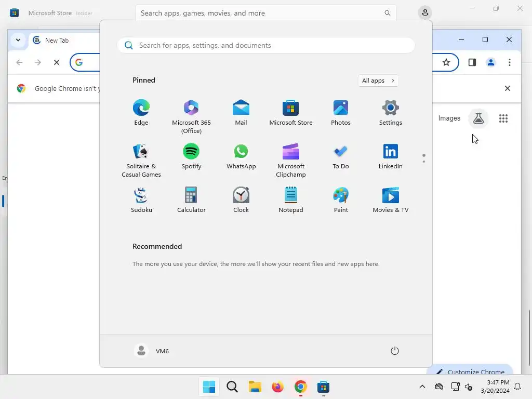Launch the Photos app
This screenshot has width=532, height=399.
(341, 113)
